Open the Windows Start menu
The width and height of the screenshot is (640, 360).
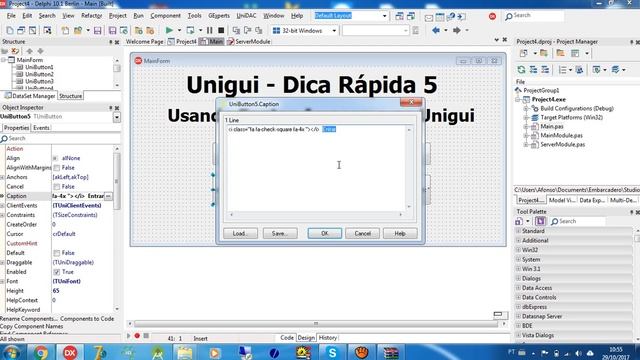tap(11, 352)
